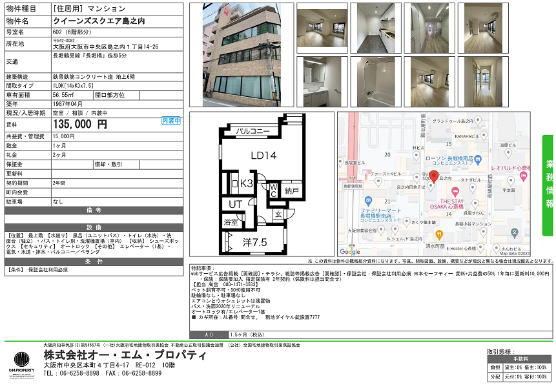This screenshot has width=556, height=392.
Task: Click the E-Hostel 心斎橋 map pin
Action: (x=480, y=247)
